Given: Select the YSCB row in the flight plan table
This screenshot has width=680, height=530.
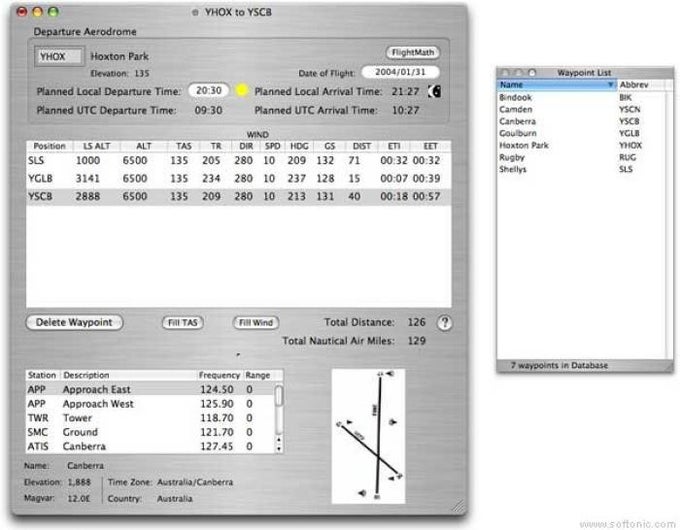Looking at the screenshot, I should [239, 196].
